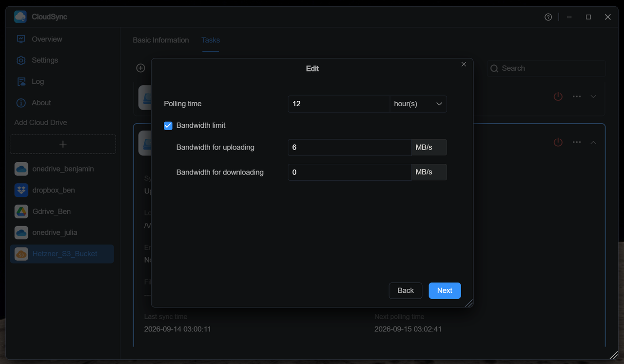Click the OneDrive icon beside onedrive_julia
This screenshot has width=624, height=364.
tap(21, 232)
